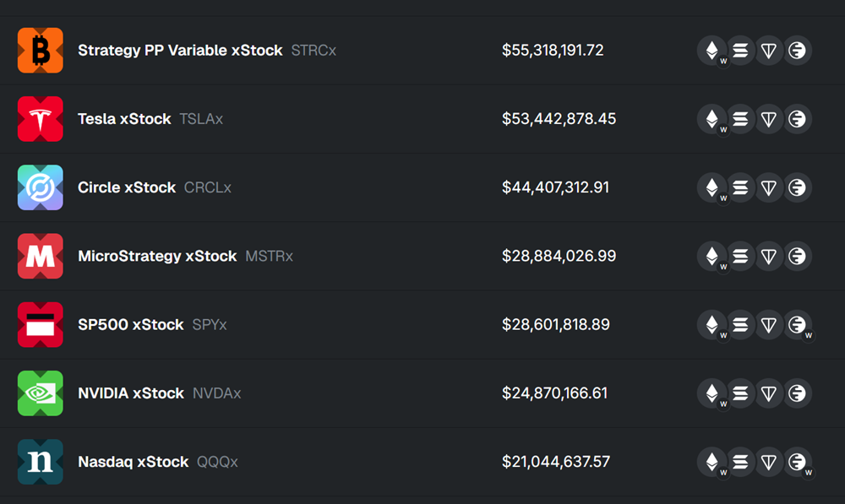Open the Tesla xStock logo
This screenshot has height=504, width=845.
[x=41, y=119]
